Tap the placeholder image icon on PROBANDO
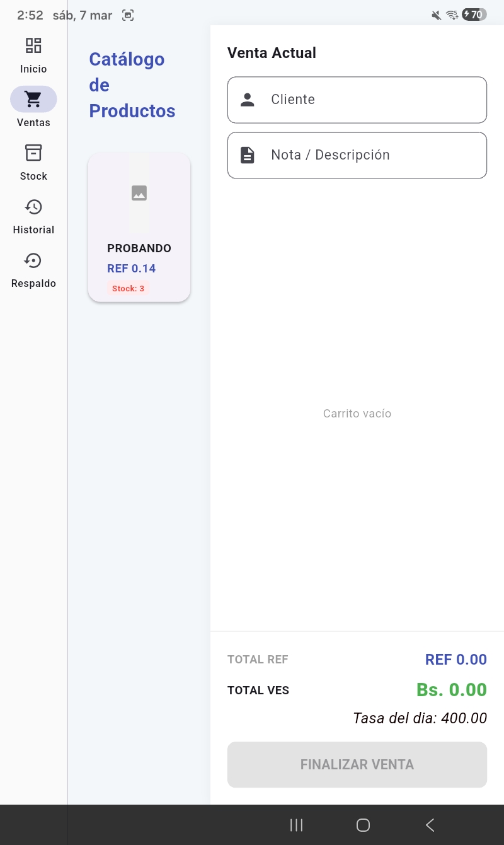The height and width of the screenshot is (845, 504). pyautogui.click(x=139, y=193)
